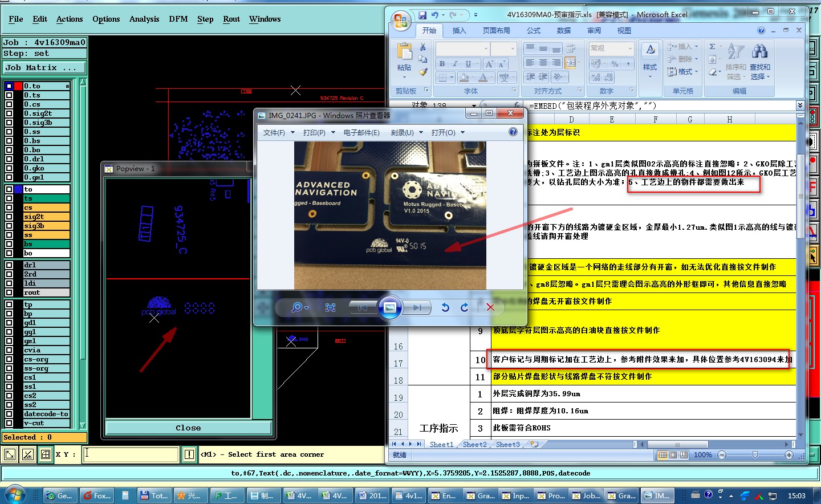Open the DFM menu in Genesis
This screenshot has width=821, height=504.
[178, 19]
